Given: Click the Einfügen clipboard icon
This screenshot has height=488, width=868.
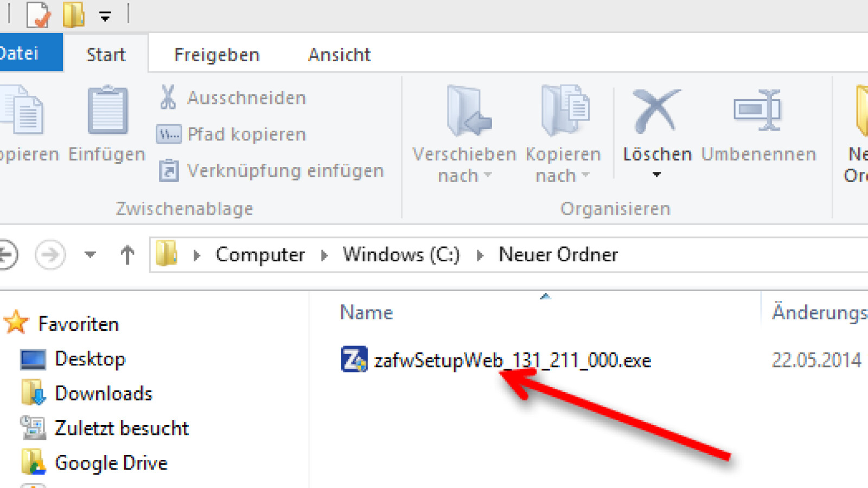Looking at the screenshot, I should tap(107, 111).
